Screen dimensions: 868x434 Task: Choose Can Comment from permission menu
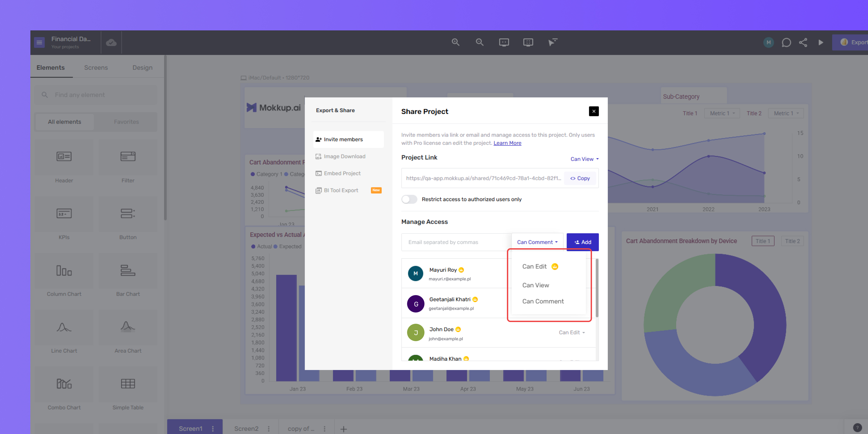coord(543,301)
